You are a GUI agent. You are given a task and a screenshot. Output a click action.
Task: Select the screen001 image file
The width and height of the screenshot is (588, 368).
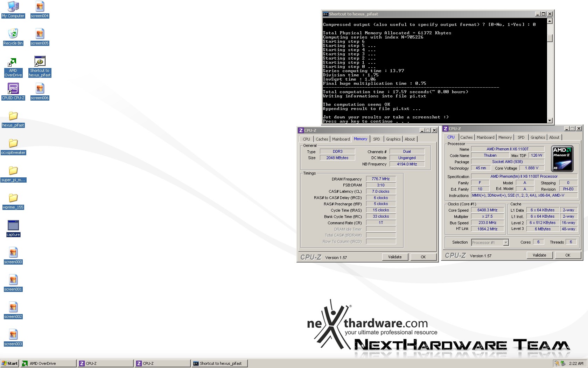click(x=13, y=283)
